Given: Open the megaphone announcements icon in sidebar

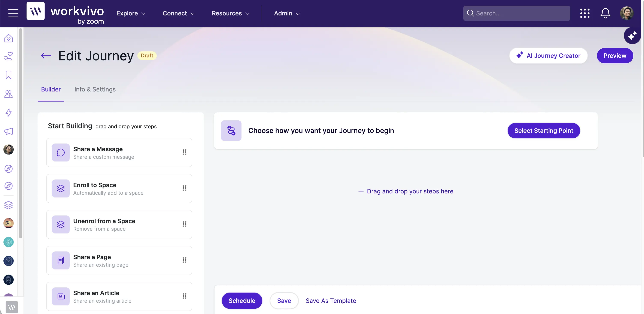Looking at the screenshot, I should (9, 131).
